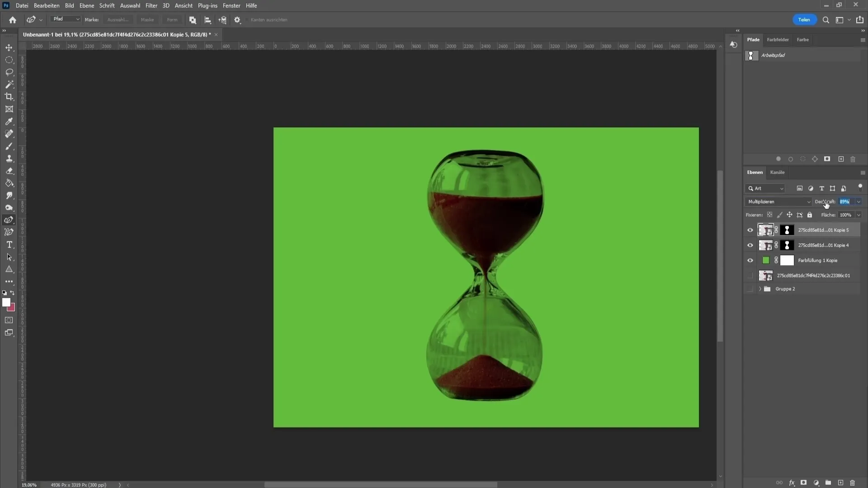Image resolution: width=868 pixels, height=488 pixels.
Task: Select the Path Selection tool
Action: (9, 257)
